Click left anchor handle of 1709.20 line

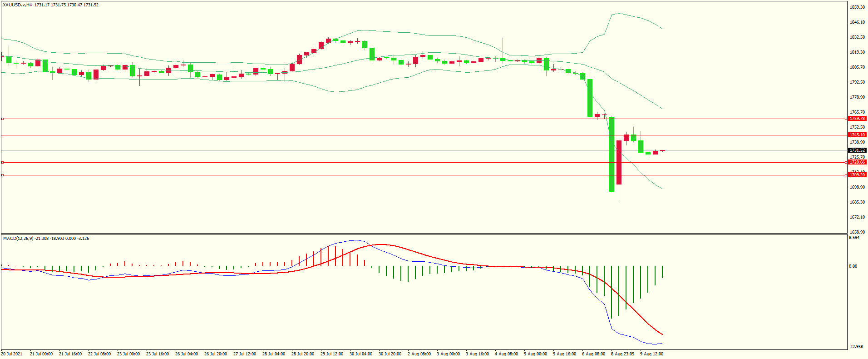click(x=2, y=175)
